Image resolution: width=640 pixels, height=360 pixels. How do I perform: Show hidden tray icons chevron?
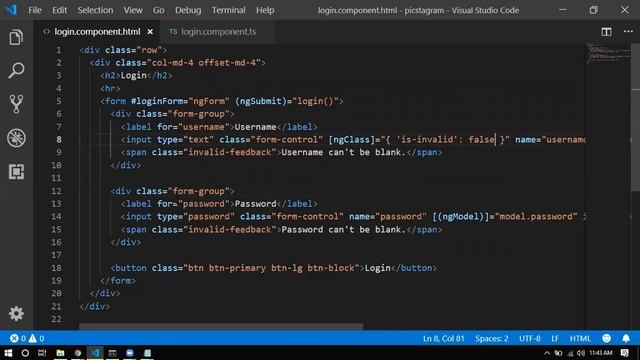click(x=547, y=353)
